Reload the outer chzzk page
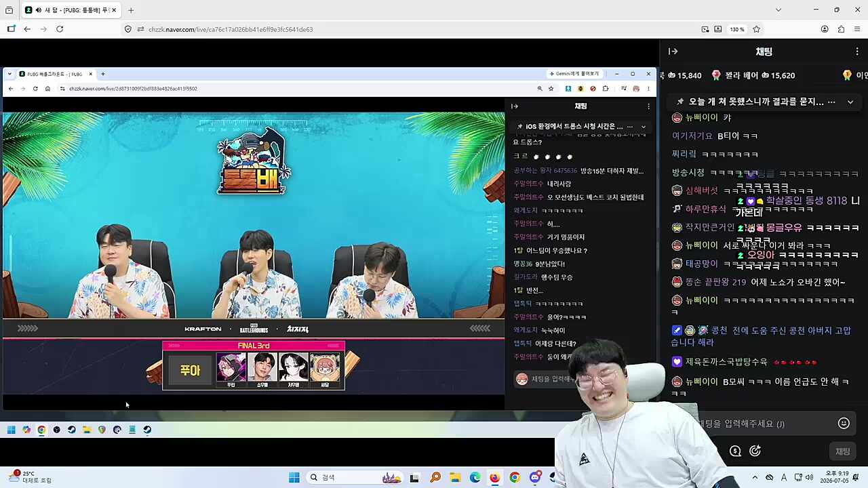 [60, 29]
